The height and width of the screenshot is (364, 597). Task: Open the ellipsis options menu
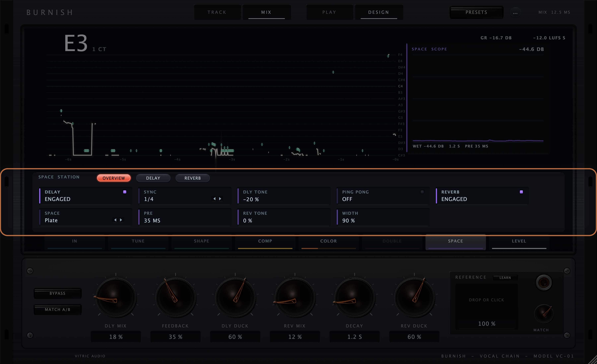[515, 13]
